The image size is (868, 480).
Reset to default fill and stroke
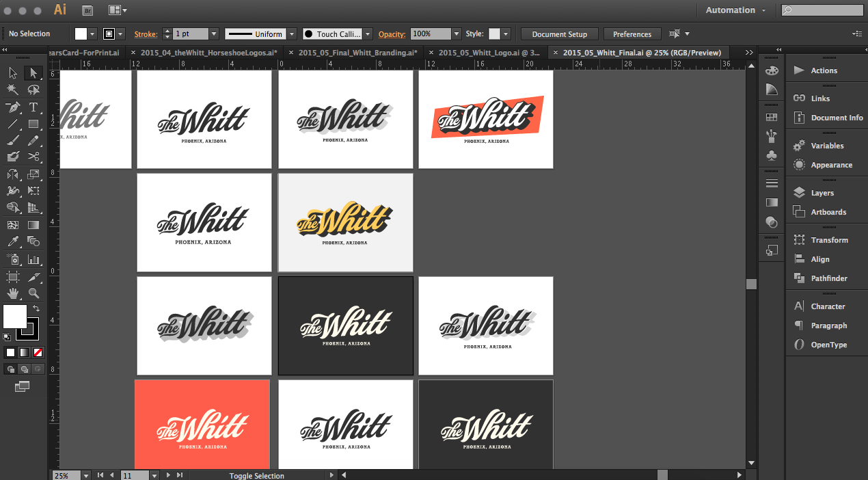tap(7, 336)
